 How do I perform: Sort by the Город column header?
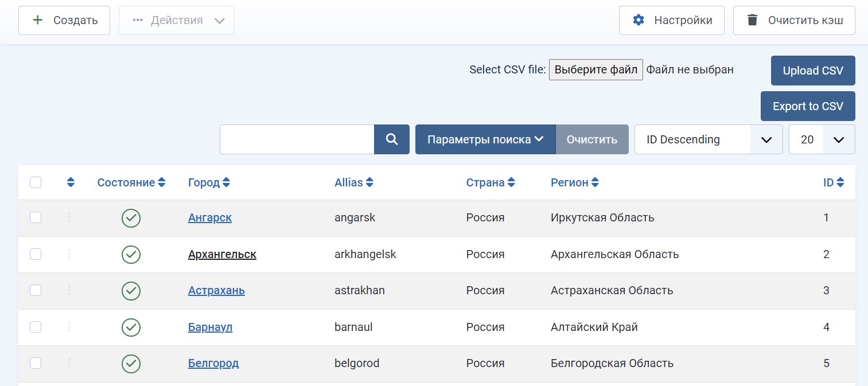coord(209,182)
